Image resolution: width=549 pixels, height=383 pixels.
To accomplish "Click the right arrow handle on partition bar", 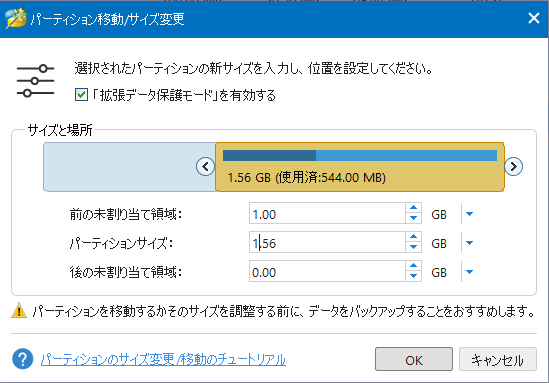I will [513, 166].
